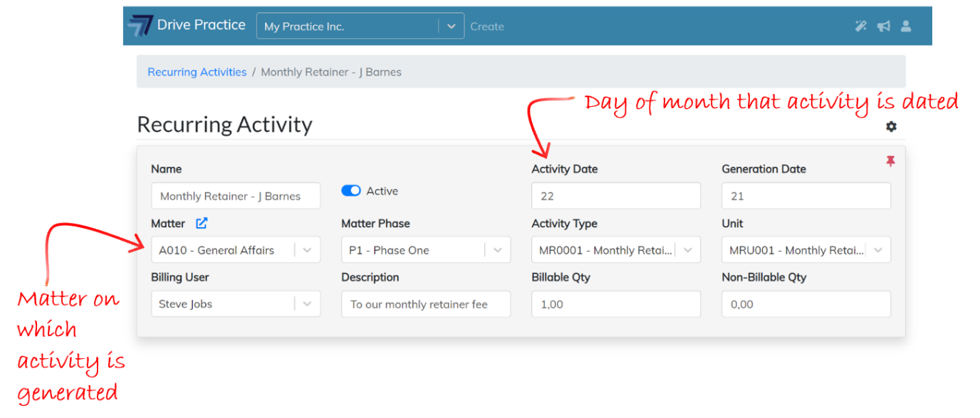The image size is (980, 418).
Task: Open the Activity Type dropdown
Action: (x=688, y=250)
